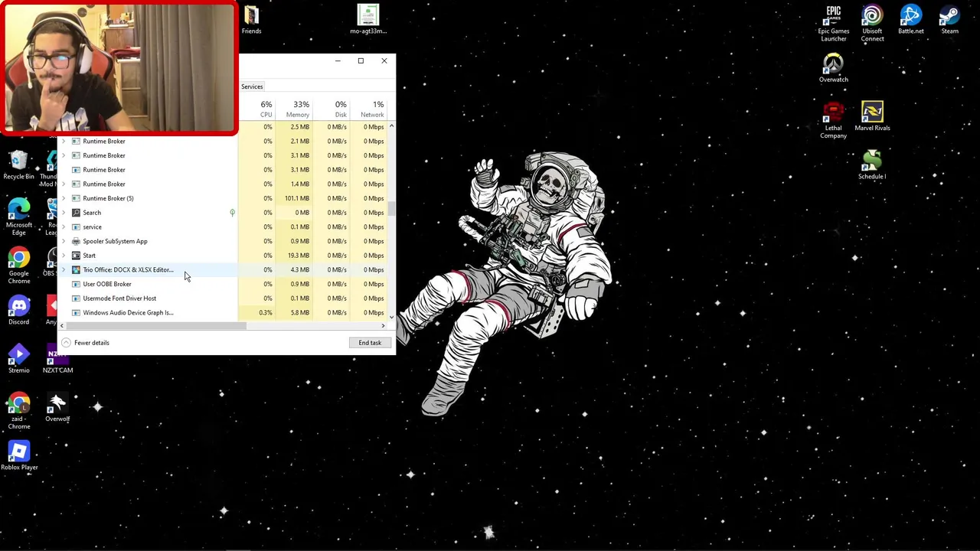Expand the Runtime Broker (5) group
Screen dimensions: 980x551
[x=64, y=198]
